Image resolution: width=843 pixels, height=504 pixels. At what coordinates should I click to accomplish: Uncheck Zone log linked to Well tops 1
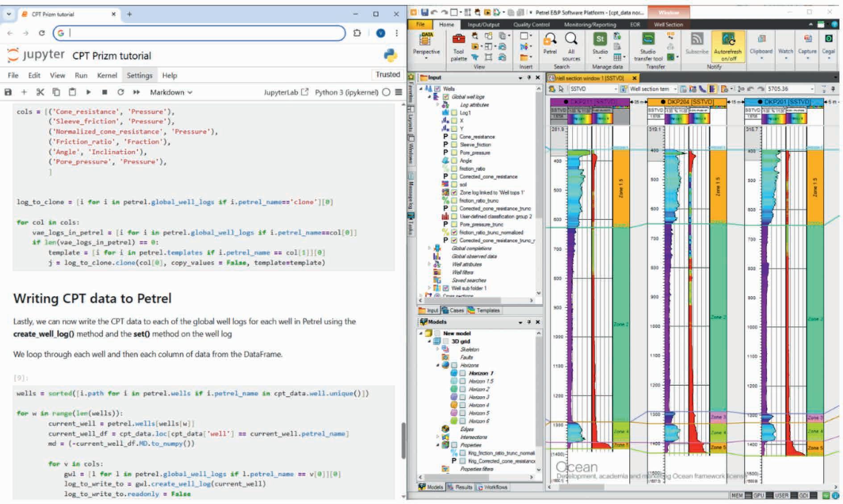tap(454, 193)
